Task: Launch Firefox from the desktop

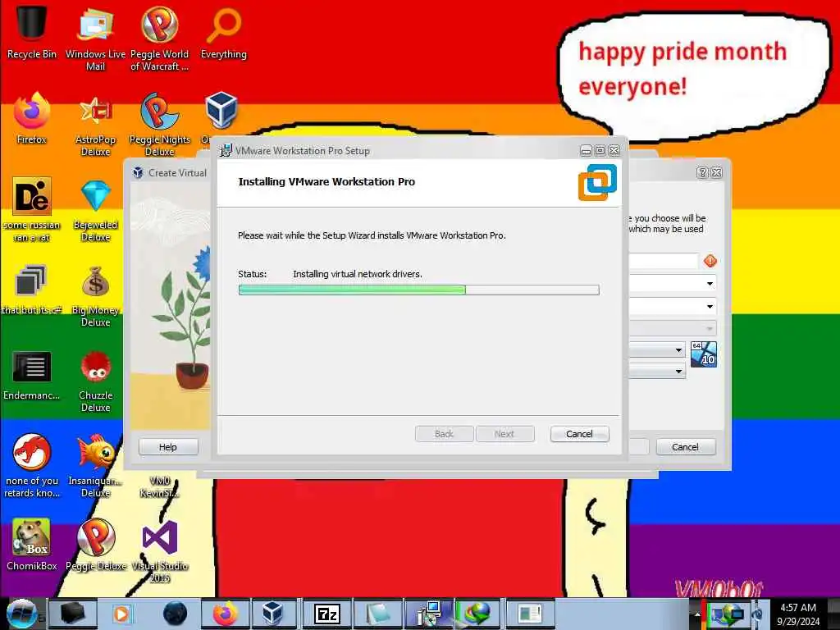Action: click(x=31, y=118)
